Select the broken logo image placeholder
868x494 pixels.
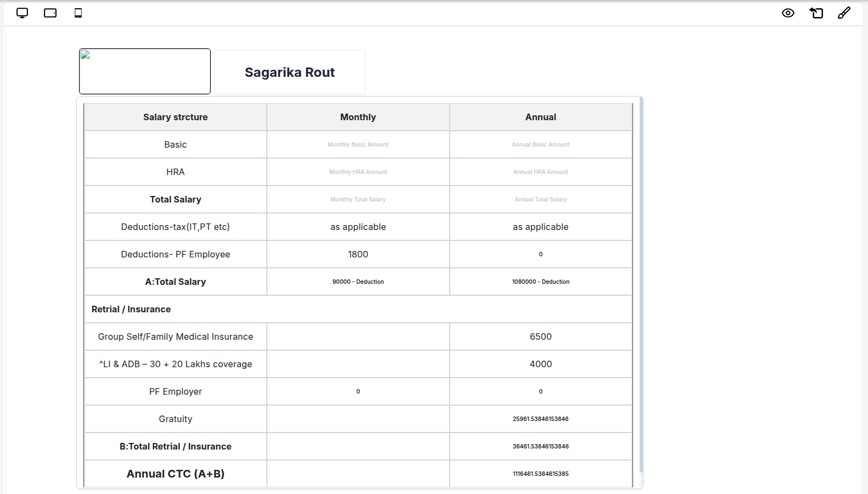click(x=145, y=71)
